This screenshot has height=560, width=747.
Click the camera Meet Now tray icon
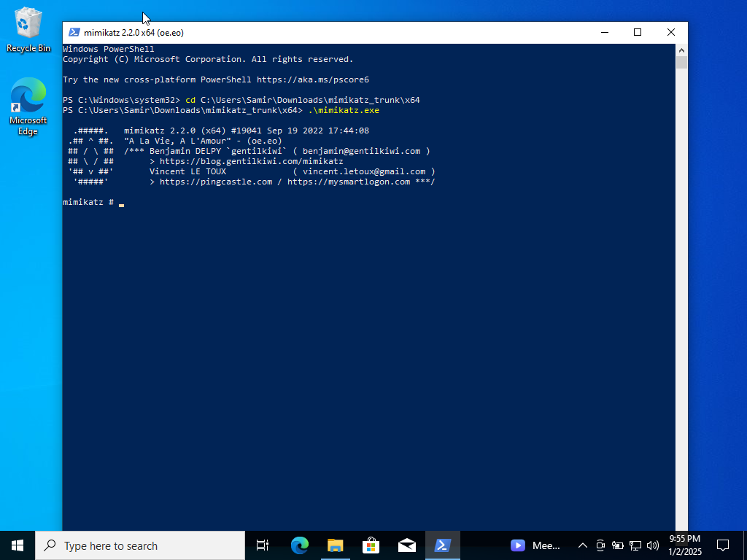click(600, 545)
